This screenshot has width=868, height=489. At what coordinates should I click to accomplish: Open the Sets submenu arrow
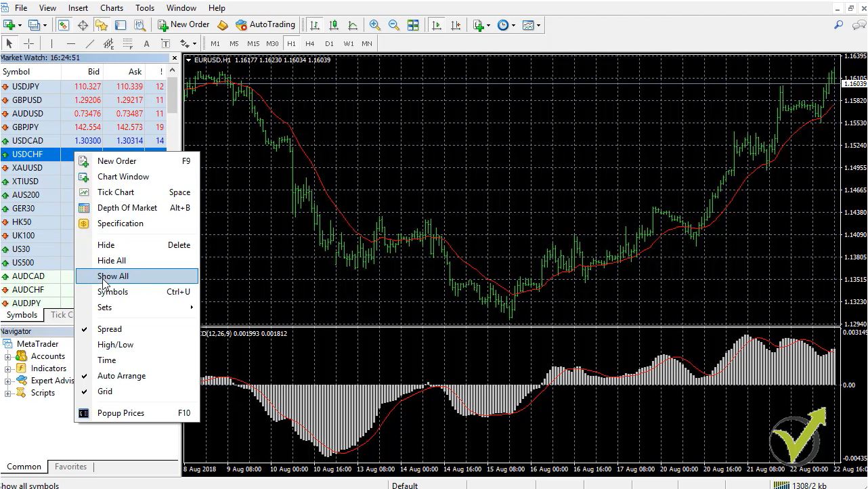click(191, 307)
